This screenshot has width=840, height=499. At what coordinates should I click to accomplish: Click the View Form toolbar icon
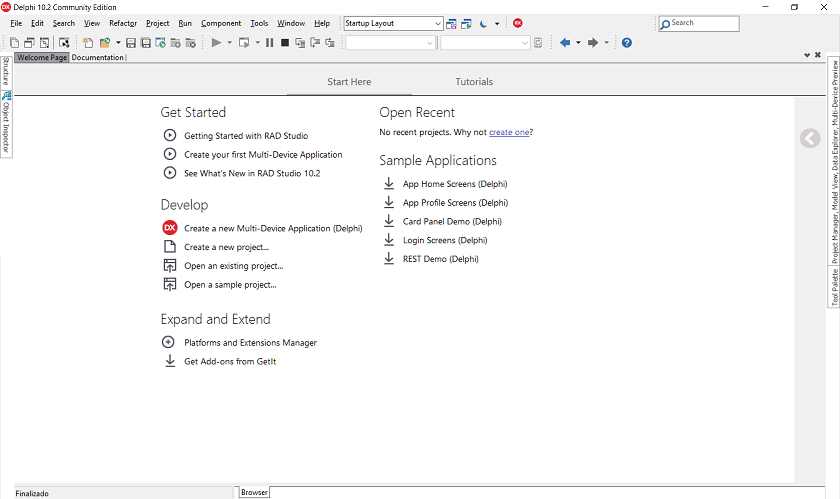(x=44, y=42)
